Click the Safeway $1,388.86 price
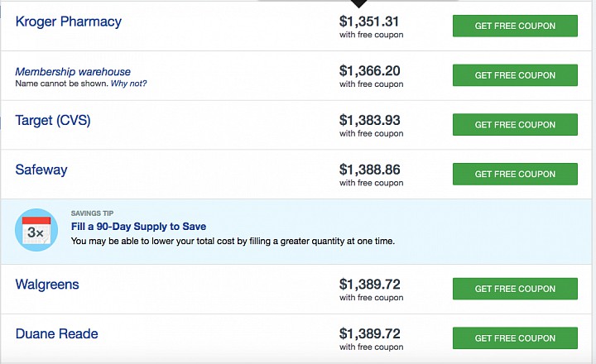The image size is (596, 364). (369, 170)
